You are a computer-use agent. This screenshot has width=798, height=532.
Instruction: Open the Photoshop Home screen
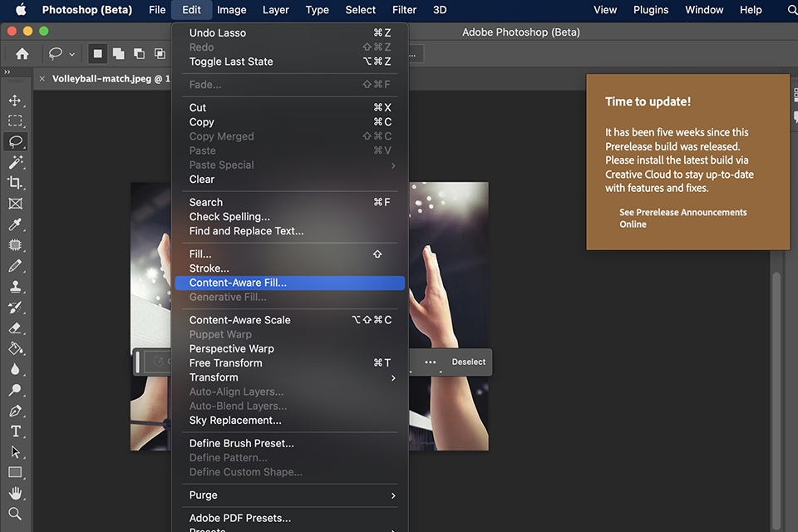click(x=21, y=53)
